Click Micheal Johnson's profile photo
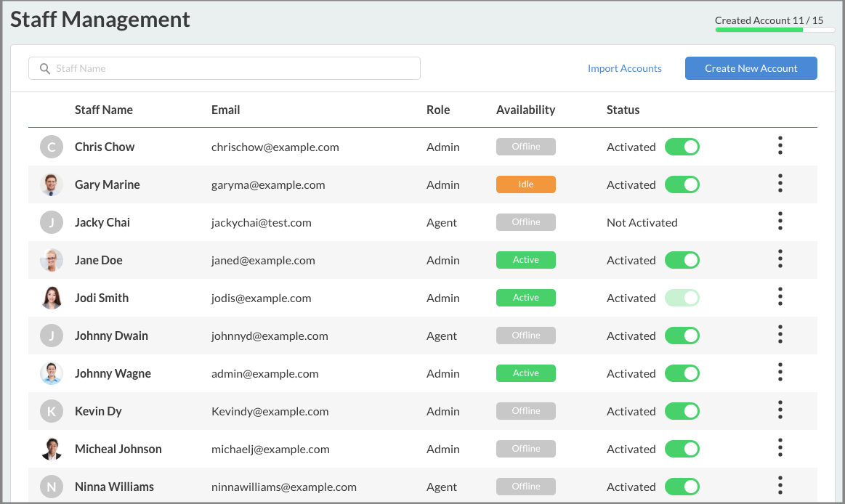 tap(52, 449)
